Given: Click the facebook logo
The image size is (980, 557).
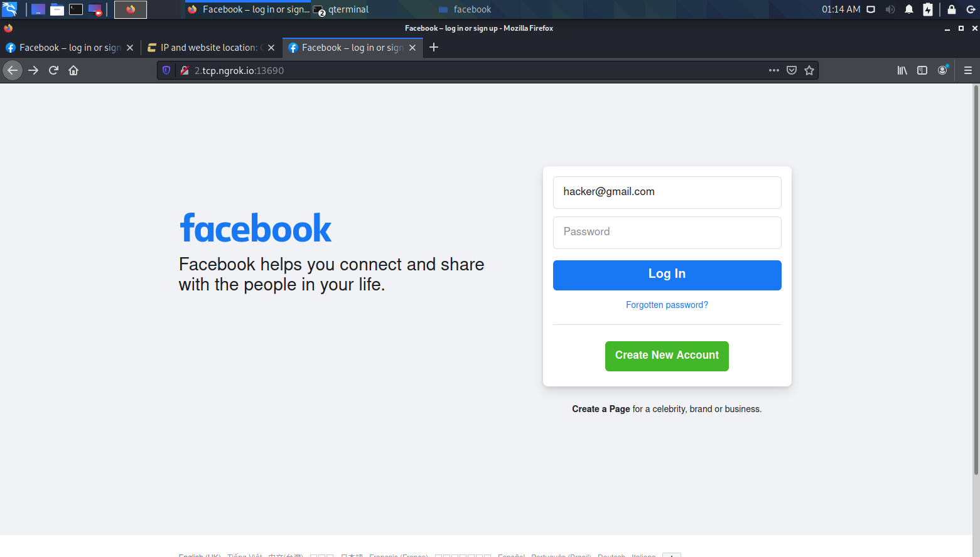Looking at the screenshot, I should point(256,228).
